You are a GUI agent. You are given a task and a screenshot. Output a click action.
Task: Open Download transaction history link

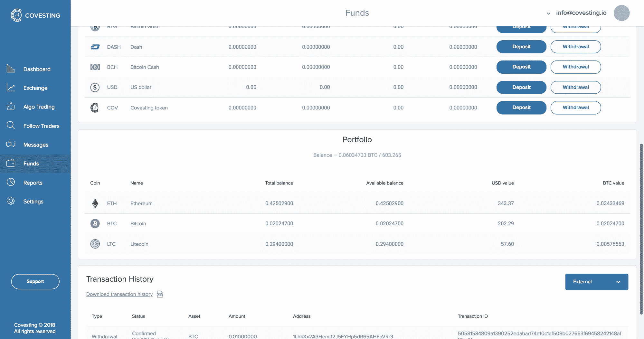point(119,294)
